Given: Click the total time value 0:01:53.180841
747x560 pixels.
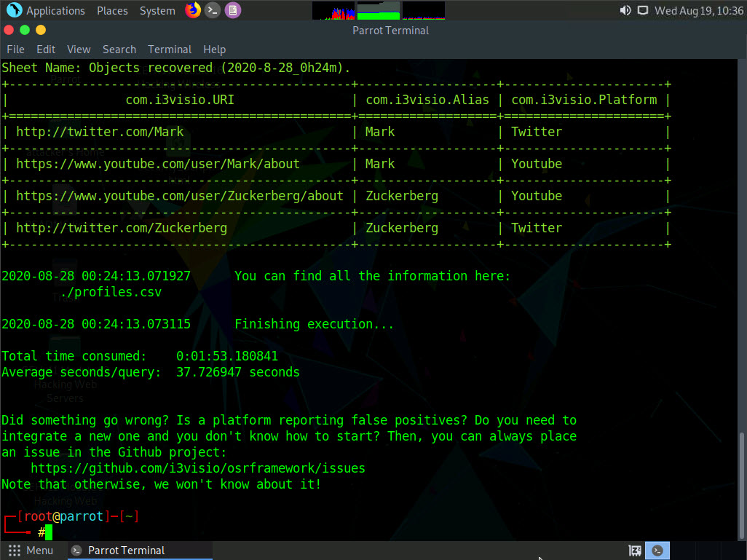Looking at the screenshot, I should [x=227, y=356].
